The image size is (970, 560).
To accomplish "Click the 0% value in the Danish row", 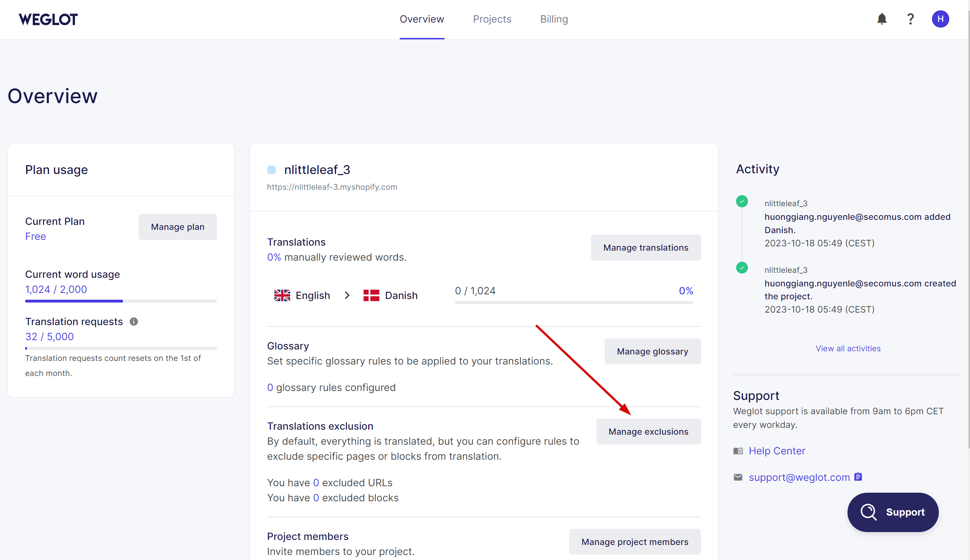I will coord(685,291).
